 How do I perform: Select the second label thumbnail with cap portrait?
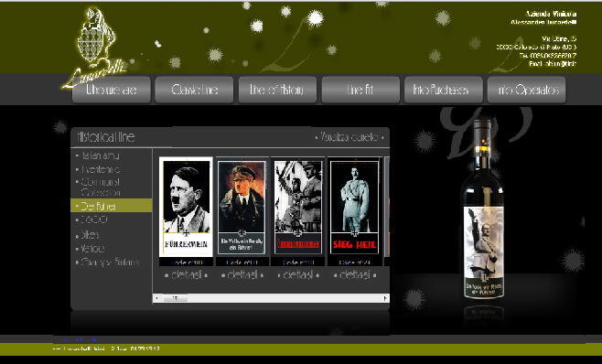(x=242, y=207)
